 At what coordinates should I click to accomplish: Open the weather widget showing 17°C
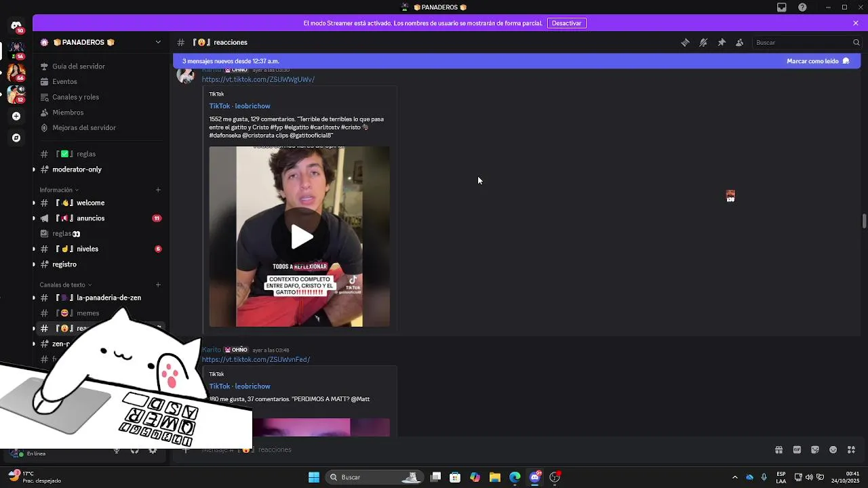click(x=34, y=477)
